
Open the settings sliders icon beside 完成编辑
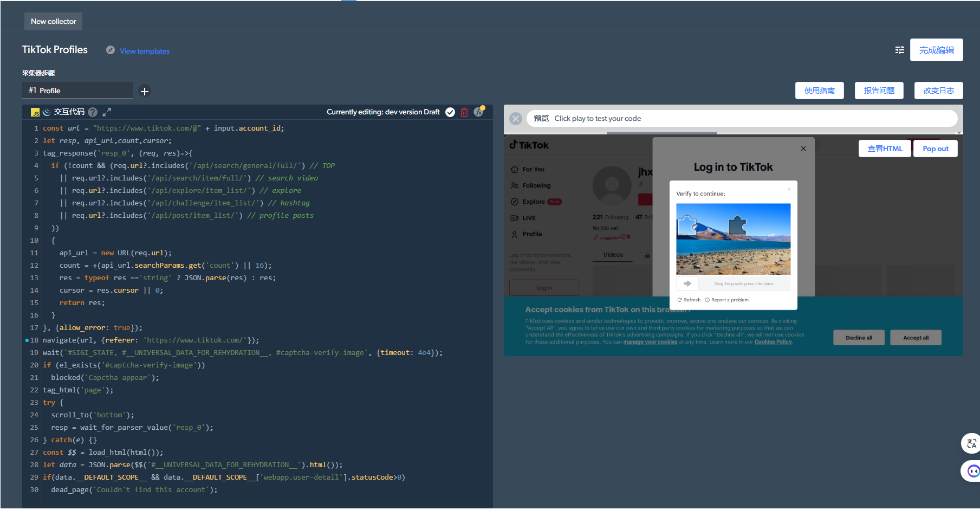point(900,50)
